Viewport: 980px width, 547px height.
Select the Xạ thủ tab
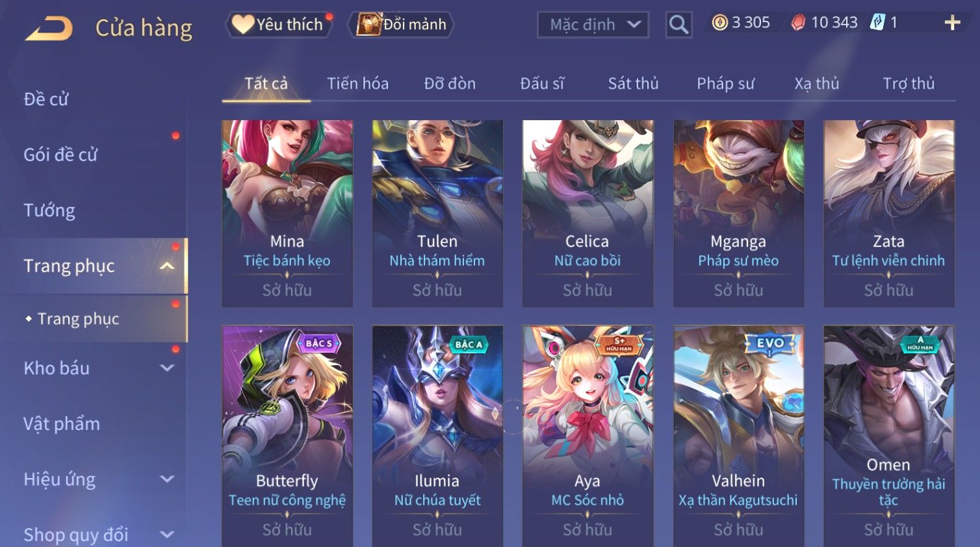click(816, 83)
